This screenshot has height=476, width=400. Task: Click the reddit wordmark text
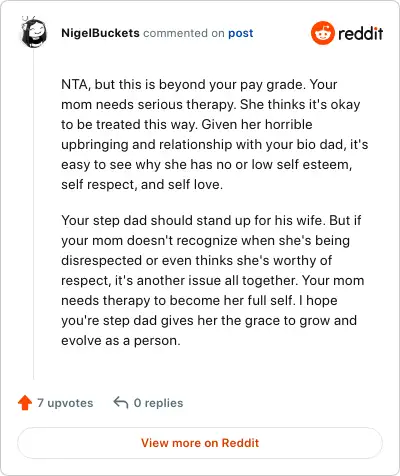coord(361,33)
